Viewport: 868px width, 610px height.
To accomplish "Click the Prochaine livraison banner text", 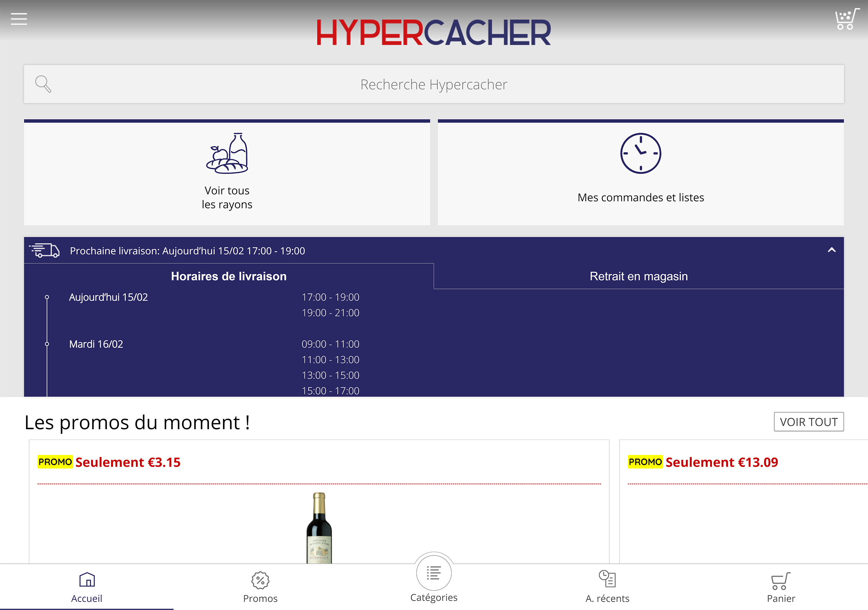I will 187,250.
